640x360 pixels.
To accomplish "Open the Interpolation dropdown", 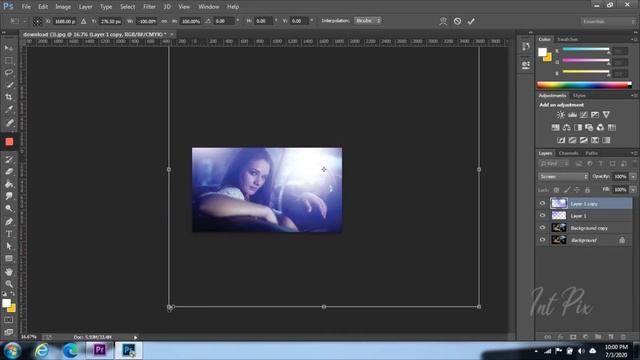I will pos(368,20).
